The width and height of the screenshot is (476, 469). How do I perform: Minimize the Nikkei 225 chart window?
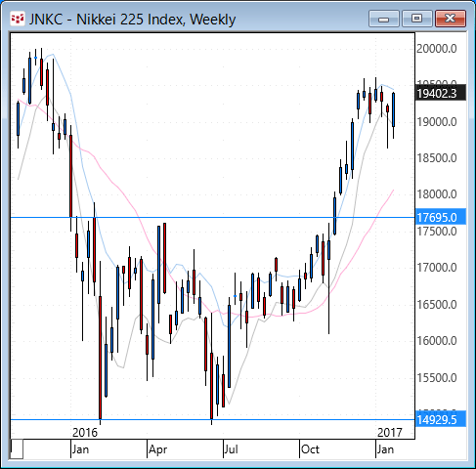coord(384,19)
